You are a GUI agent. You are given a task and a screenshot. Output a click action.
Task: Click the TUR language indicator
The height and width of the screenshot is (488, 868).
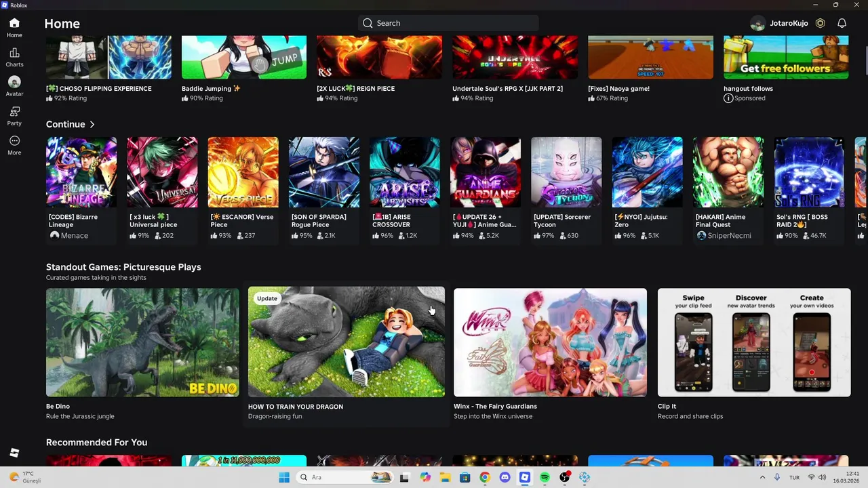pos(794,478)
